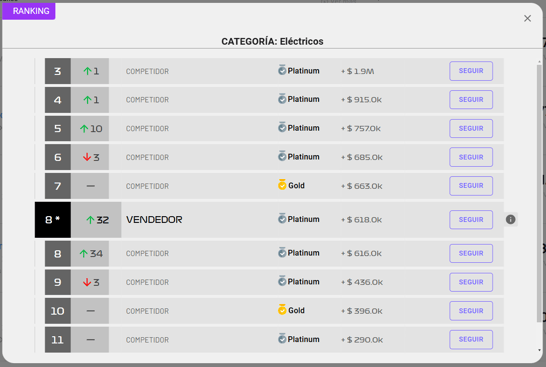The image size is (546, 367).
Task: Click the RANKING purple tab label
Action: (29, 11)
